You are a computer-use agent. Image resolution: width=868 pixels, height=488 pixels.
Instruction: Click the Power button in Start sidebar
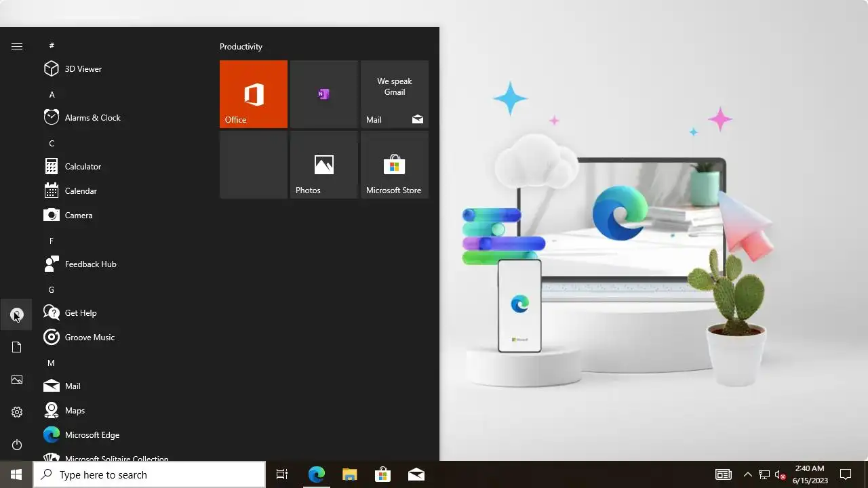[x=17, y=445]
